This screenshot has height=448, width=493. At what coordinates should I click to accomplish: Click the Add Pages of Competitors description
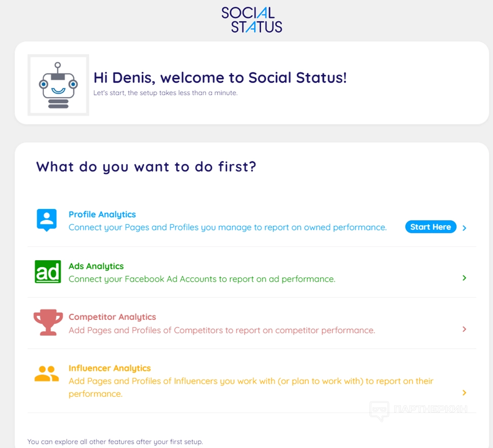point(222,330)
